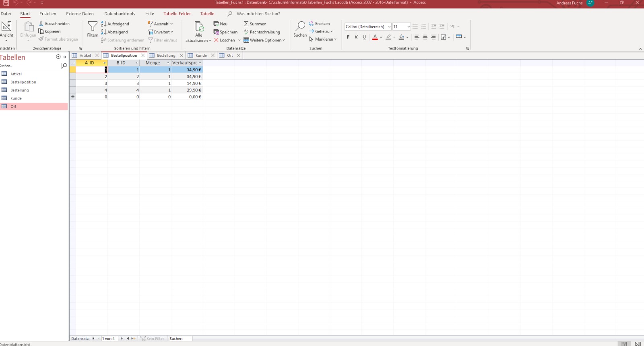Collapse the navigation pane with the double chevron

click(65, 57)
